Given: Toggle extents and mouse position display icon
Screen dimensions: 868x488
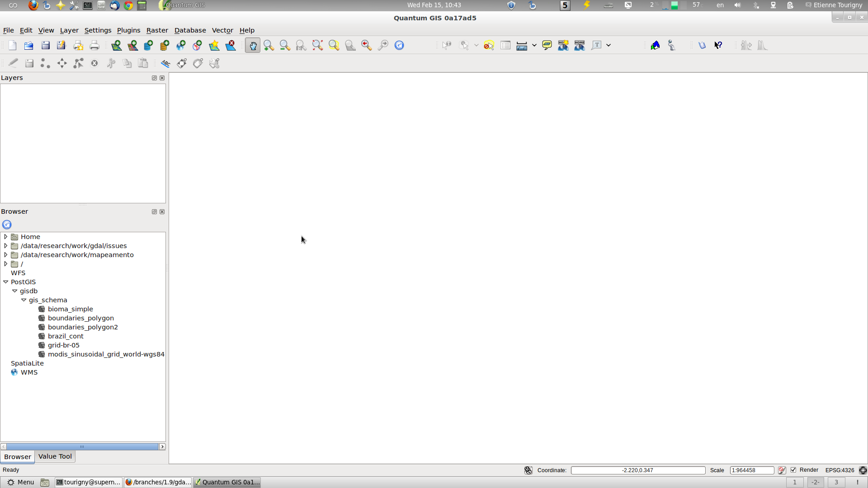Looking at the screenshot, I should tap(528, 470).
